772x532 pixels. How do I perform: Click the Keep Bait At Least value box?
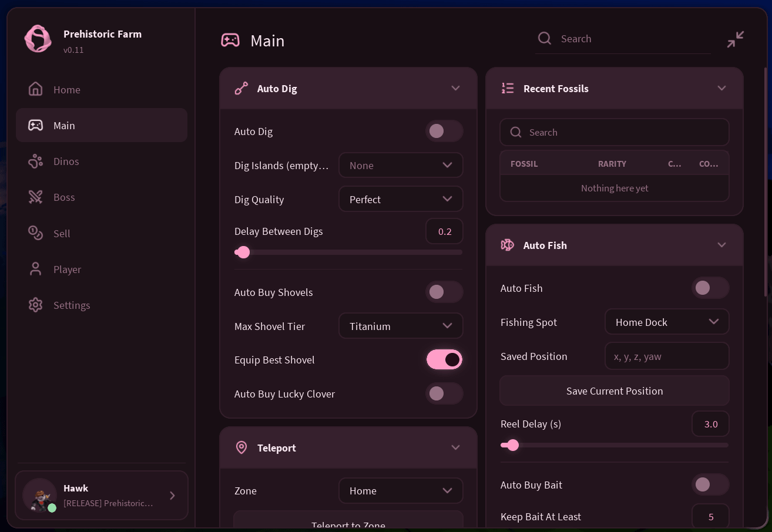coord(711,516)
